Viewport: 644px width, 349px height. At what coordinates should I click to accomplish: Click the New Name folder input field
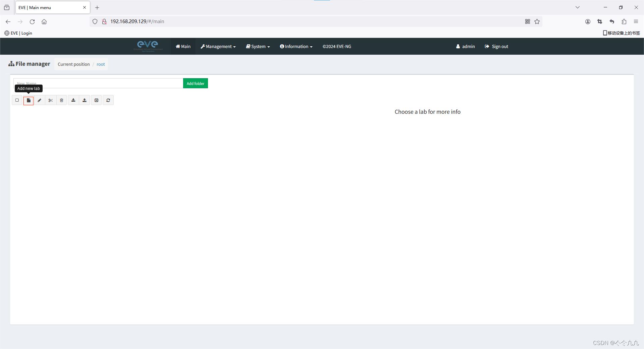click(x=98, y=83)
